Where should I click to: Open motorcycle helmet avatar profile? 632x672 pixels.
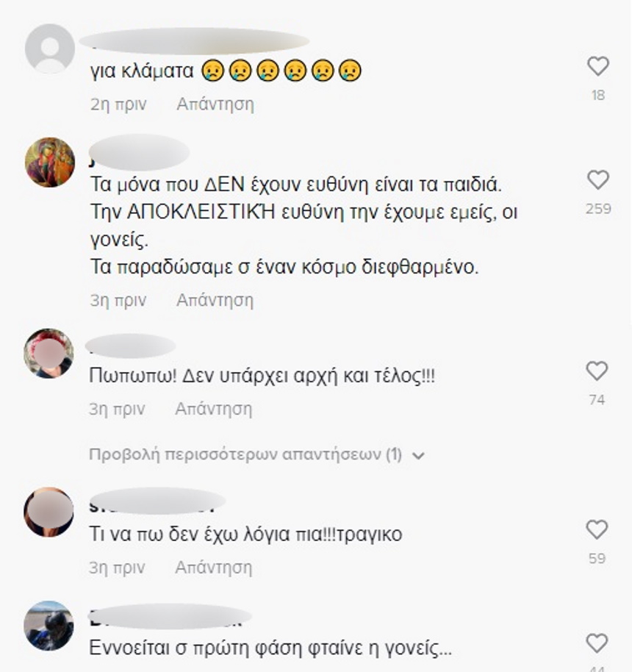(x=49, y=625)
